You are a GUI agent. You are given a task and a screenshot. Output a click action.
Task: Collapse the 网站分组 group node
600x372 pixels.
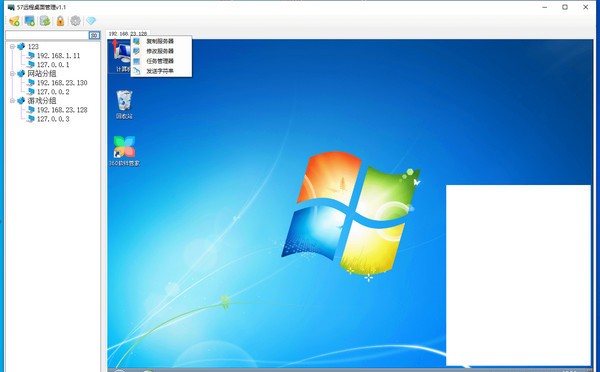coord(12,73)
